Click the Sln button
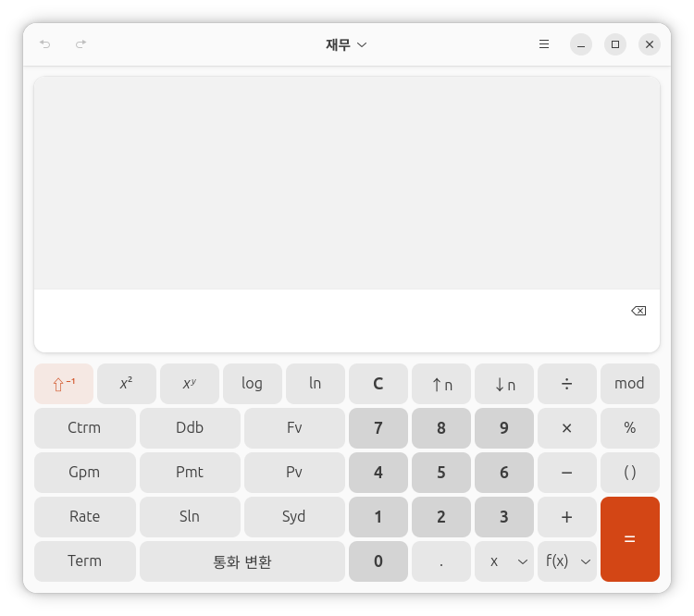Screen dimensions: 694x616 (x=190, y=516)
